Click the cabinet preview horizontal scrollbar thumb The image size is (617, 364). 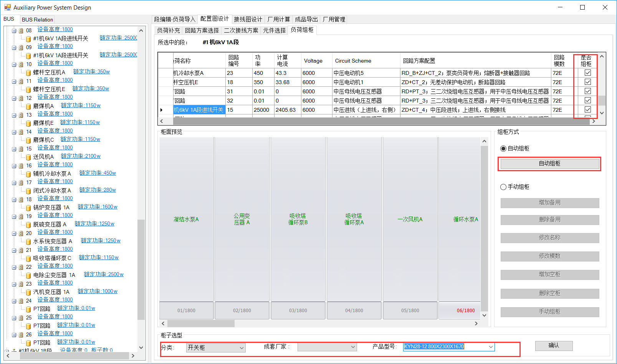tap(200, 323)
